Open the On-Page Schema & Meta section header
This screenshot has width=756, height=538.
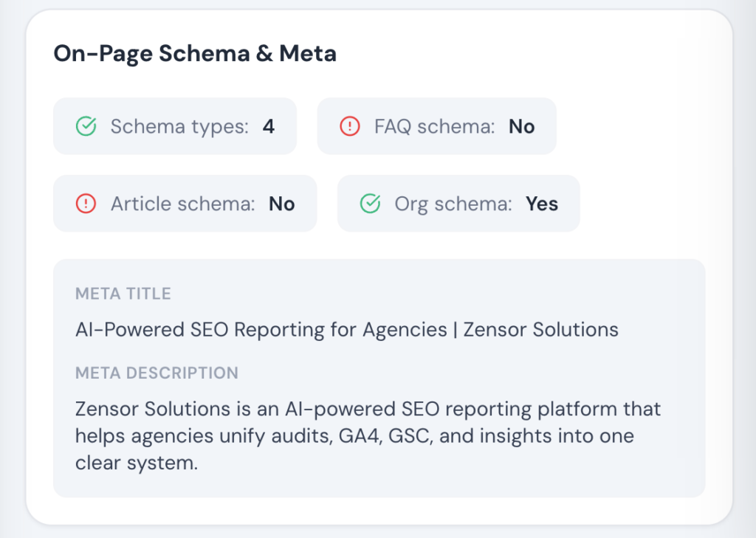[x=195, y=53]
